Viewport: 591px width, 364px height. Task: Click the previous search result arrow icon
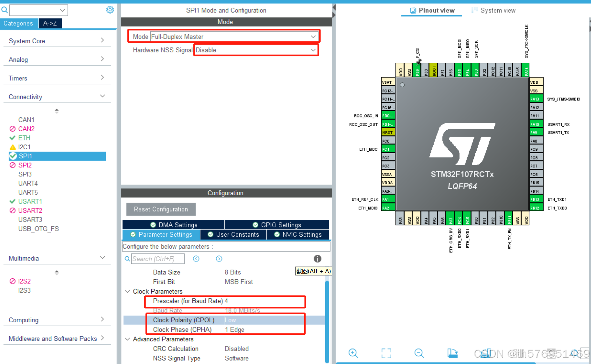coord(196,259)
